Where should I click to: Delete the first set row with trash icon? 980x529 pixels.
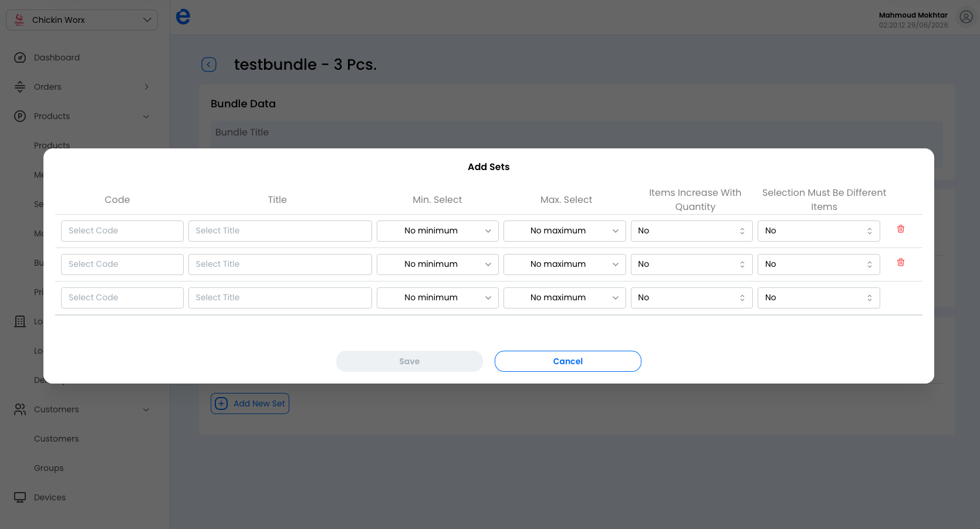(901, 229)
